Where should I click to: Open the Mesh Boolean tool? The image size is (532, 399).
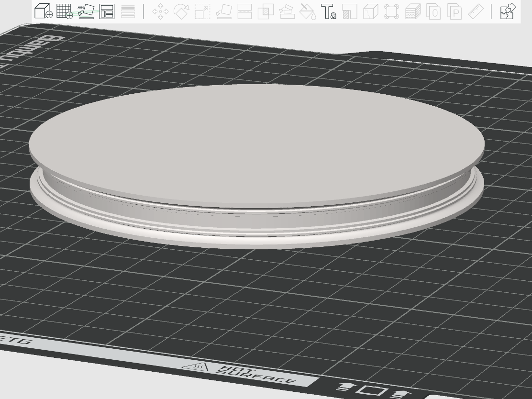pyautogui.click(x=266, y=11)
